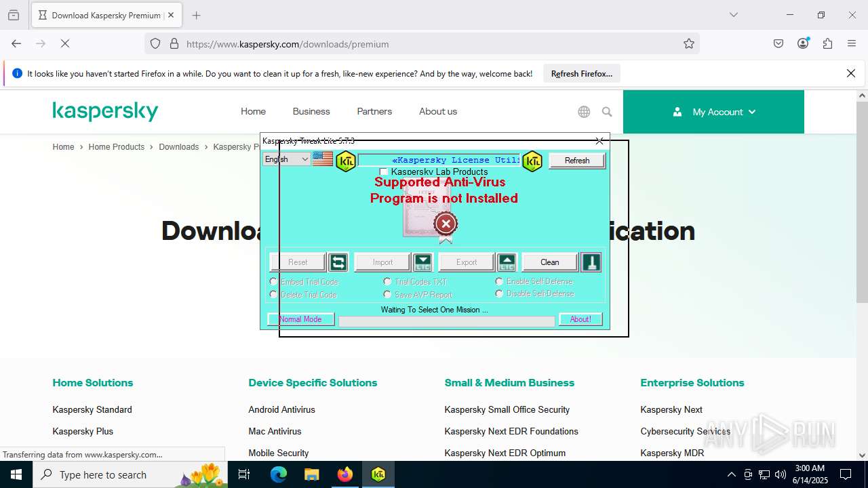Open the About us menu item
This screenshot has height=488, width=868.
(438, 111)
